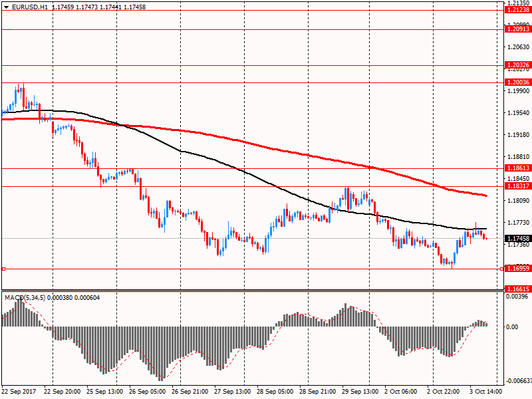Select the 1.20036 red price label
This screenshot has width=532, height=399.
coord(518,82)
